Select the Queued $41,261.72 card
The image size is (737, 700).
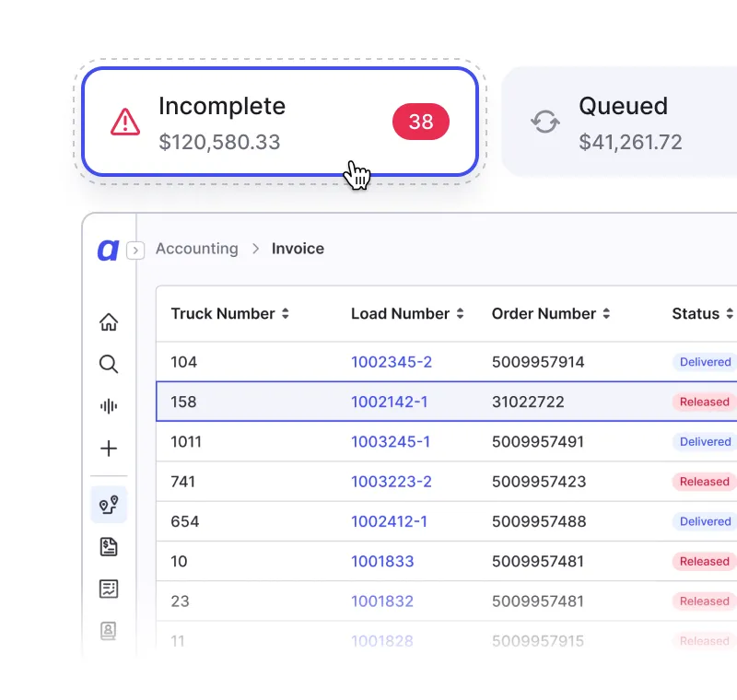619,122
